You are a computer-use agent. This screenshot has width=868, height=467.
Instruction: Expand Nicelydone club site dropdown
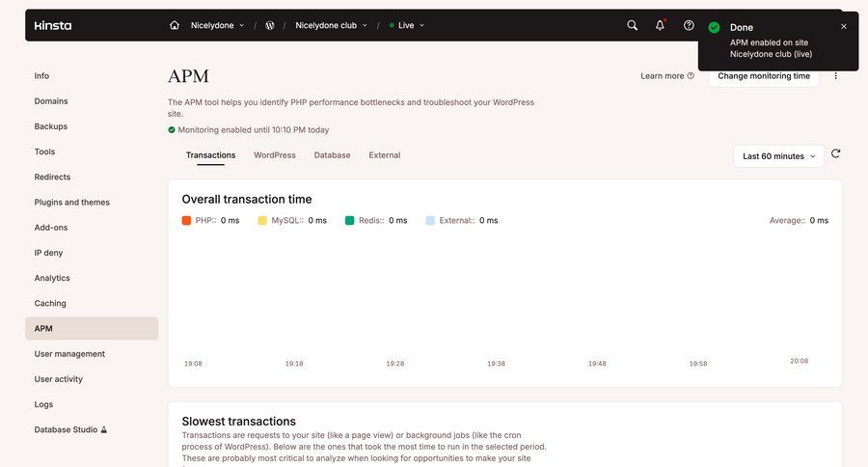(331, 25)
